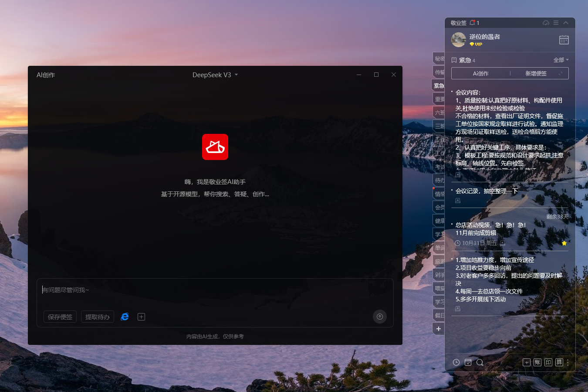Select the note line 1.增加地推力度

pos(494,260)
